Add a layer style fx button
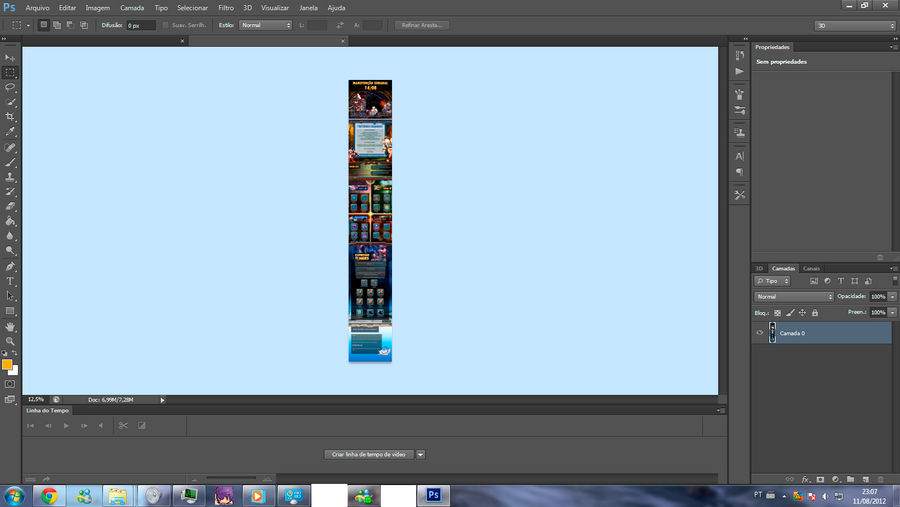This screenshot has width=900, height=507. pyautogui.click(x=805, y=479)
